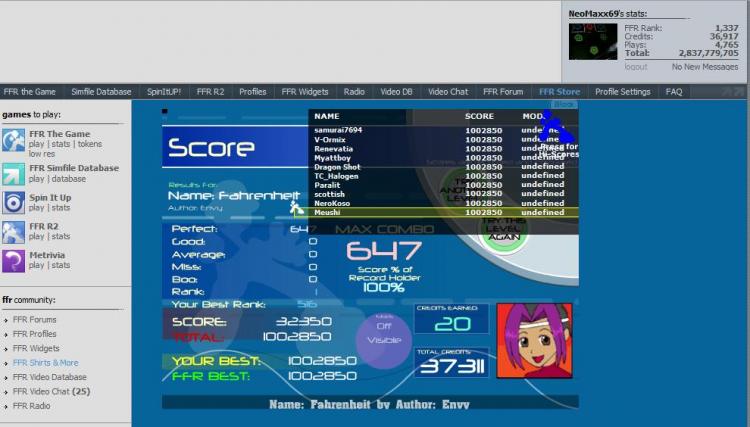This screenshot has height=427, width=750.
Task: Click the purple-haired anime character picture
Action: (534, 340)
